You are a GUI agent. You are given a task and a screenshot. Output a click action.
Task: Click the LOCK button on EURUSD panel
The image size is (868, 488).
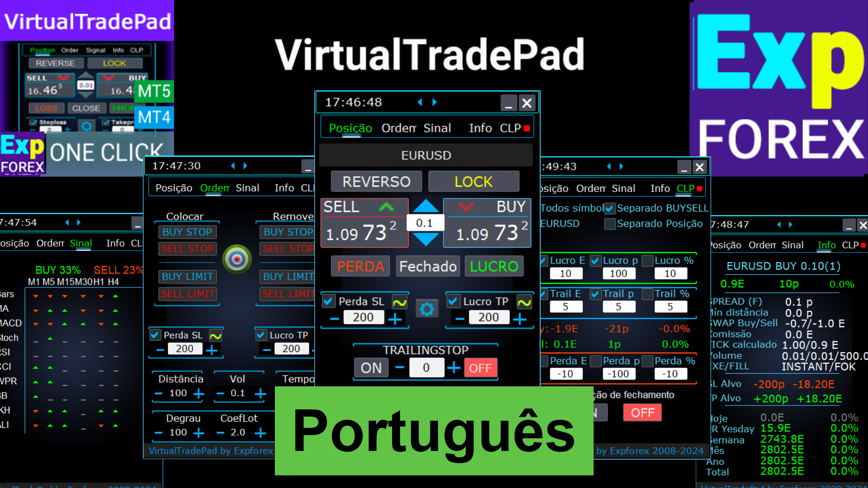point(475,181)
